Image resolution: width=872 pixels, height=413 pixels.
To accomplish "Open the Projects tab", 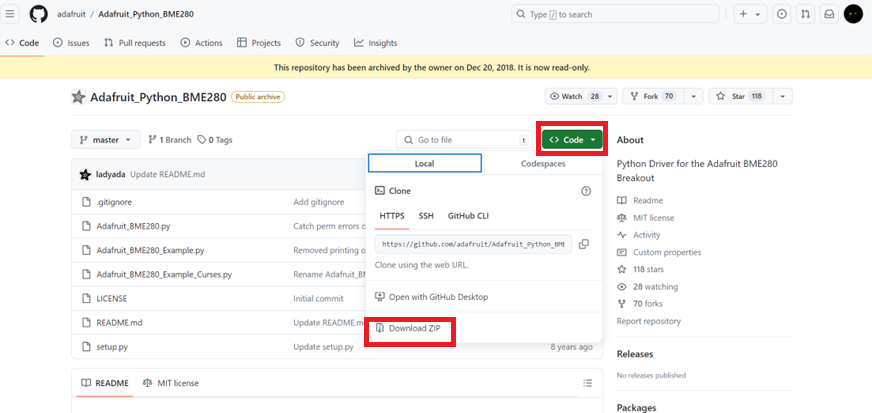I will click(259, 43).
